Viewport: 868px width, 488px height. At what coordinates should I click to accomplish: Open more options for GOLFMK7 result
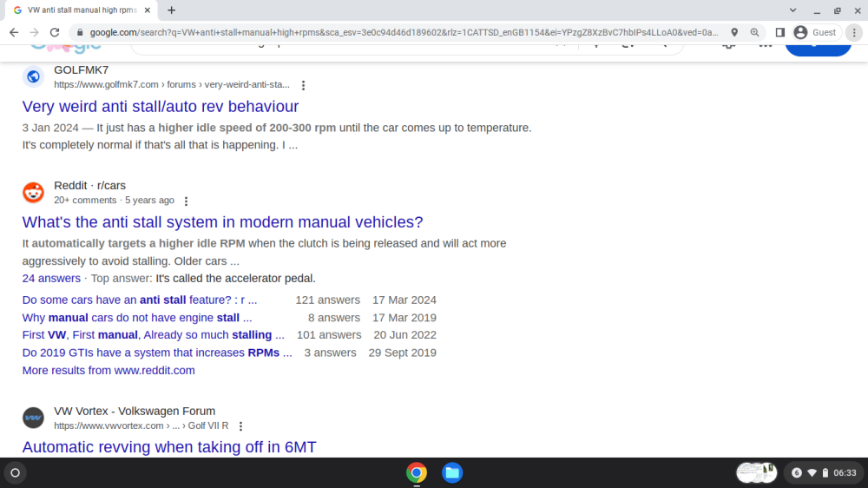click(303, 85)
